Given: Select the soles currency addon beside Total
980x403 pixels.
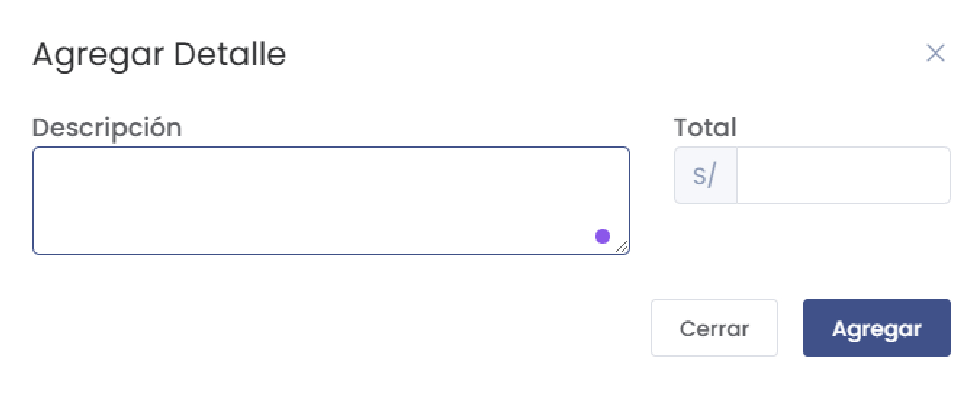Looking at the screenshot, I should [x=705, y=175].
